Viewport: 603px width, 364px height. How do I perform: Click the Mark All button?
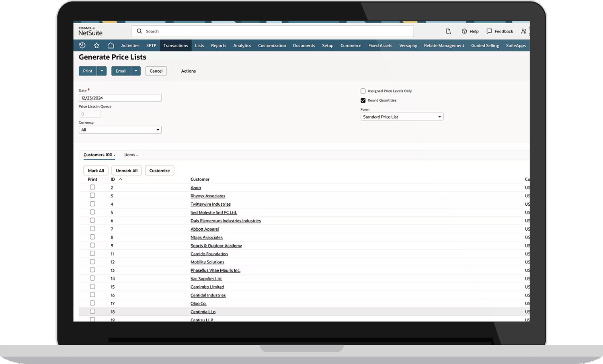pos(96,171)
